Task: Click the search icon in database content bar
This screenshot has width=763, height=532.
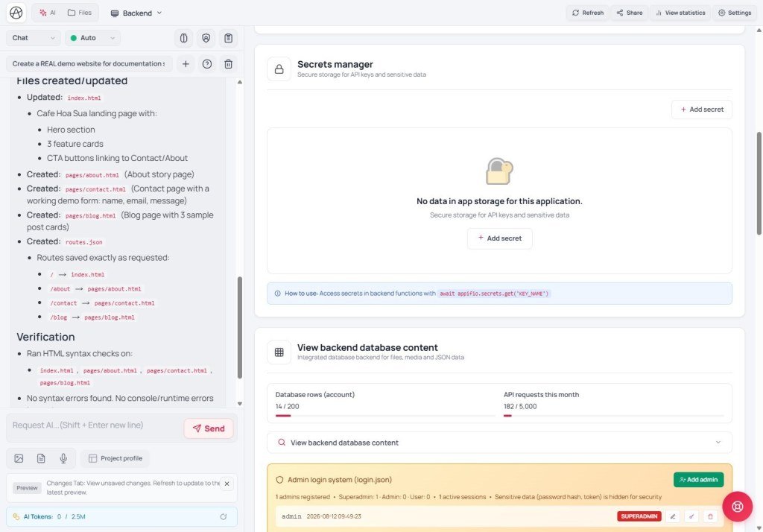Action: pyautogui.click(x=281, y=443)
